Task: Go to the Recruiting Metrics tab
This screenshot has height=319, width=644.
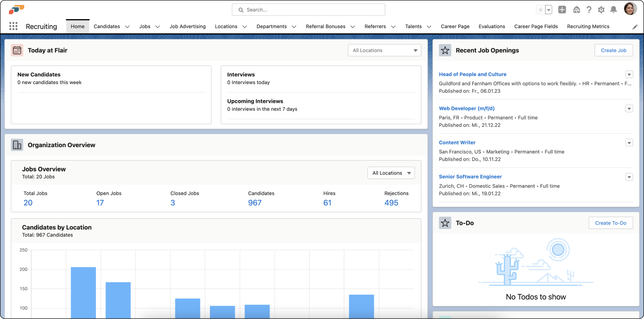Action: [x=588, y=26]
